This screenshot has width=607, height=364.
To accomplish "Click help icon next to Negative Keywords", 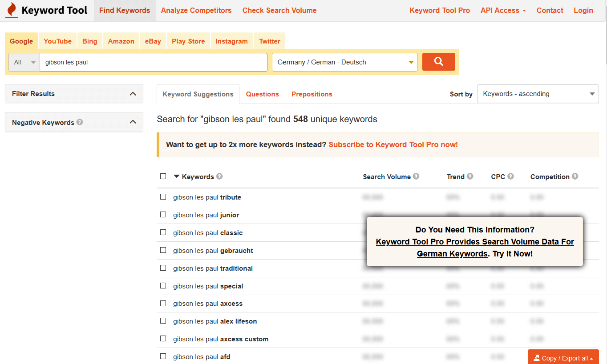I will [x=80, y=122].
